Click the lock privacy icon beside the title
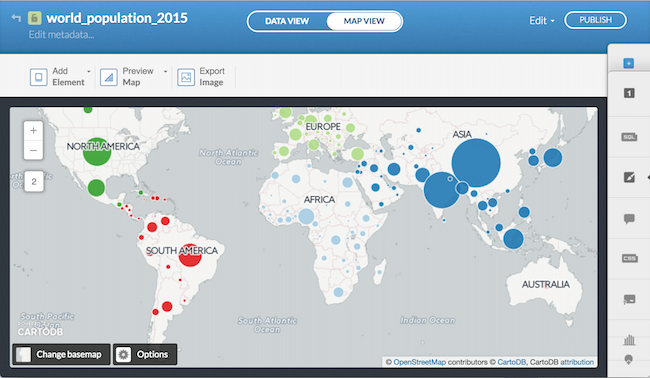The height and width of the screenshot is (378, 650). point(34,18)
